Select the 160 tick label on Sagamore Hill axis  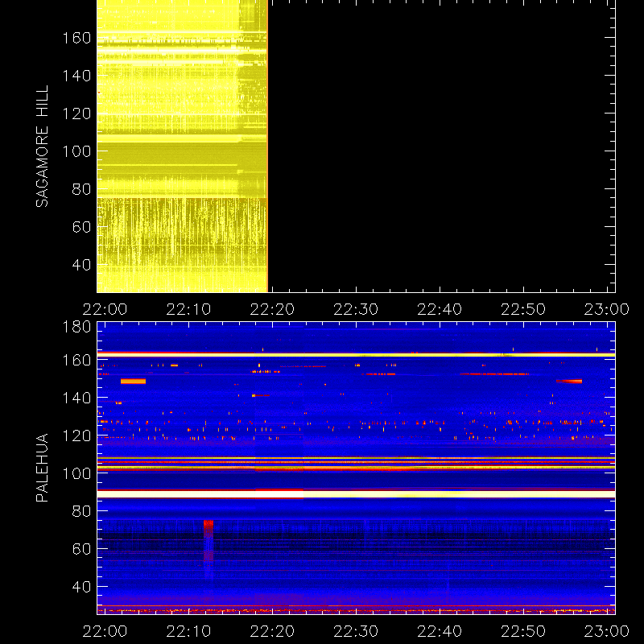pyautogui.click(x=76, y=38)
